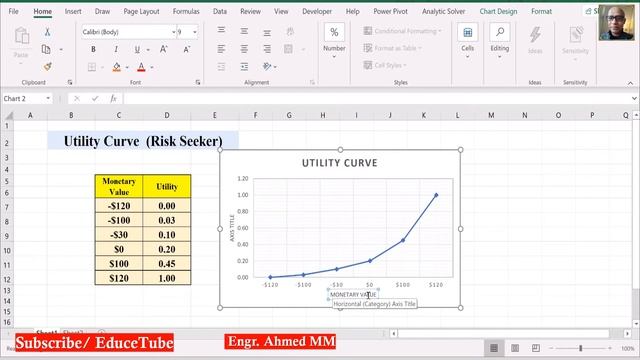Toggle Italic formatting
The width and height of the screenshot is (640, 360).
(116, 49)
